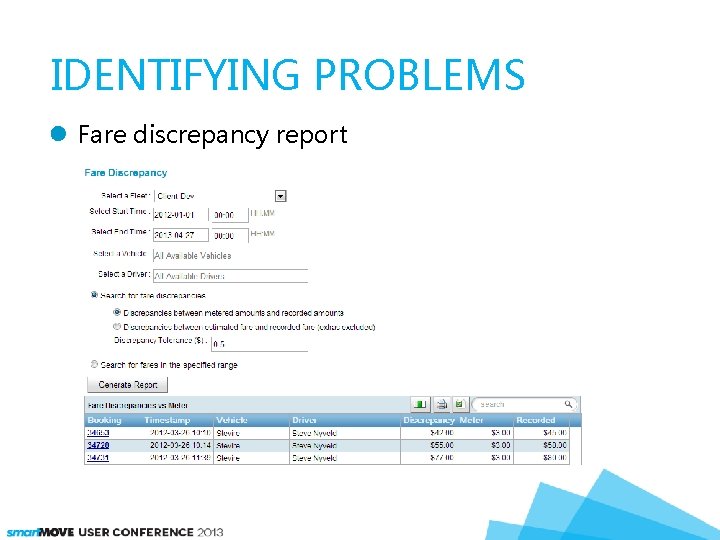Sort by the Meter column header
Screen dimensions: 720x540
click(x=471, y=420)
